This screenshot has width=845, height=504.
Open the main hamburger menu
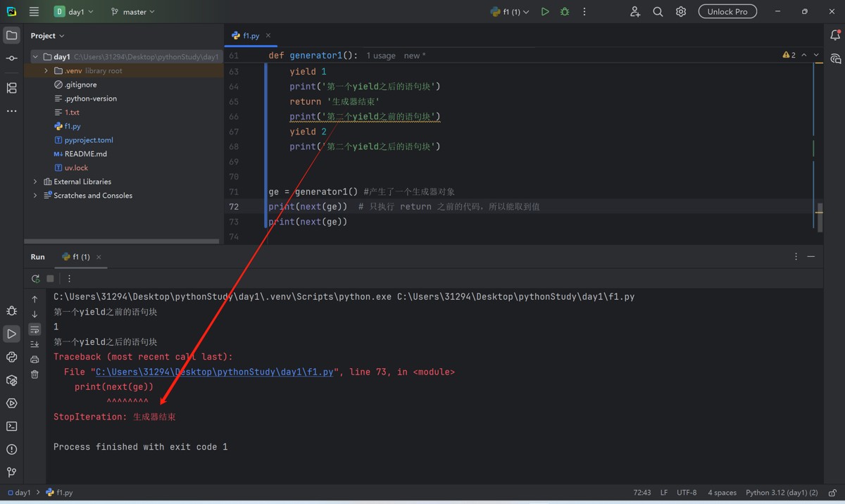[34, 12]
